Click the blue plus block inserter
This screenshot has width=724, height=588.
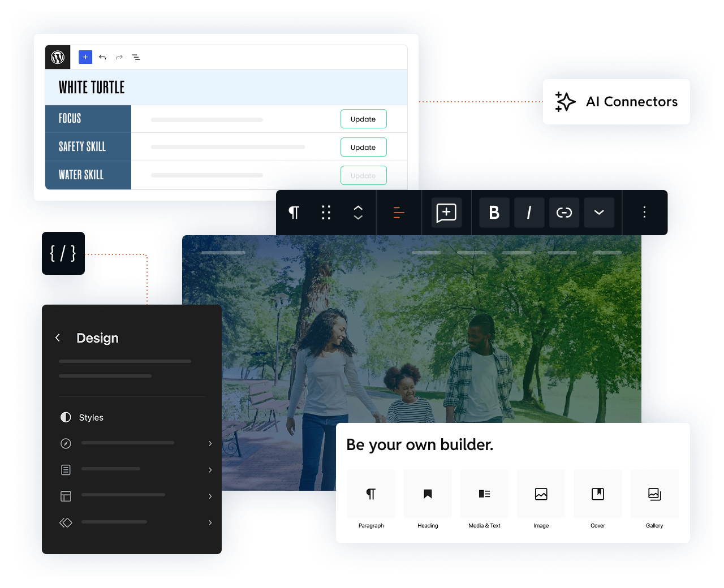(85, 57)
